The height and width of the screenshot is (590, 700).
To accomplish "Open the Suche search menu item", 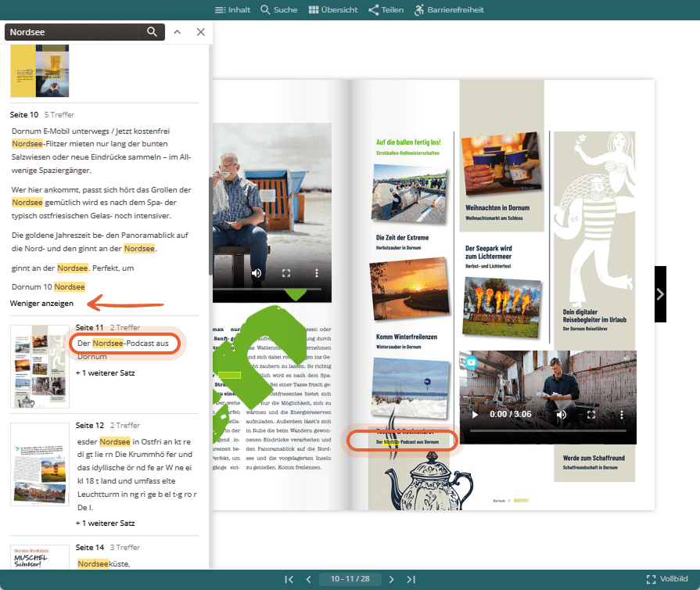I will coord(279,10).
